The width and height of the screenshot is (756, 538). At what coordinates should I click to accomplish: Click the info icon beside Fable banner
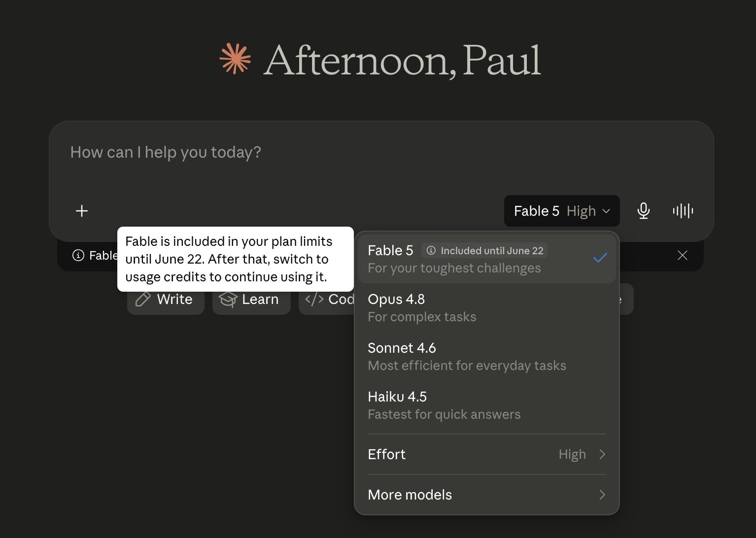click(x=78, y=255)
